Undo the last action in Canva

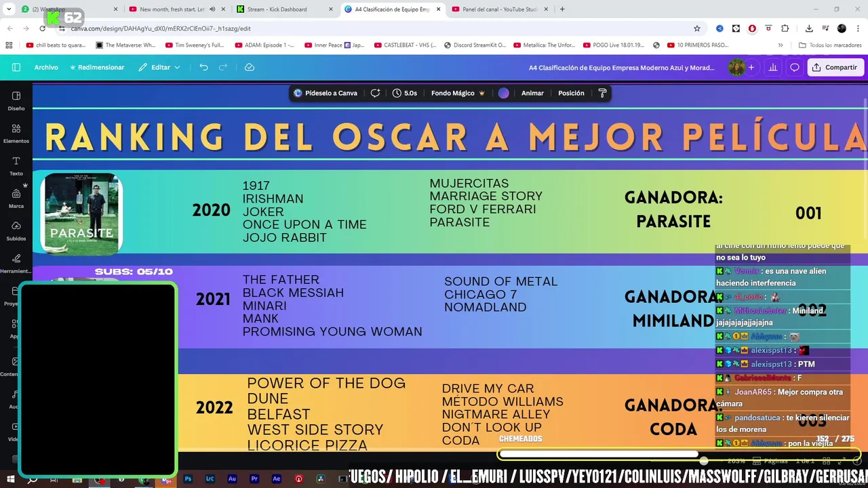coord(204,67)
